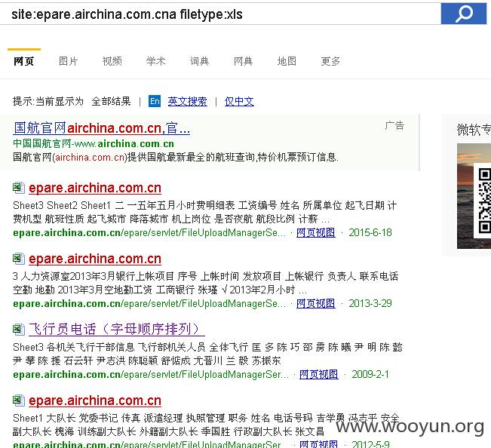Screen dimensions: 491x448
Task: Click Excel file icon of the 2015-6-18 result
Action: pyautogui.click(x=18, y=188)
